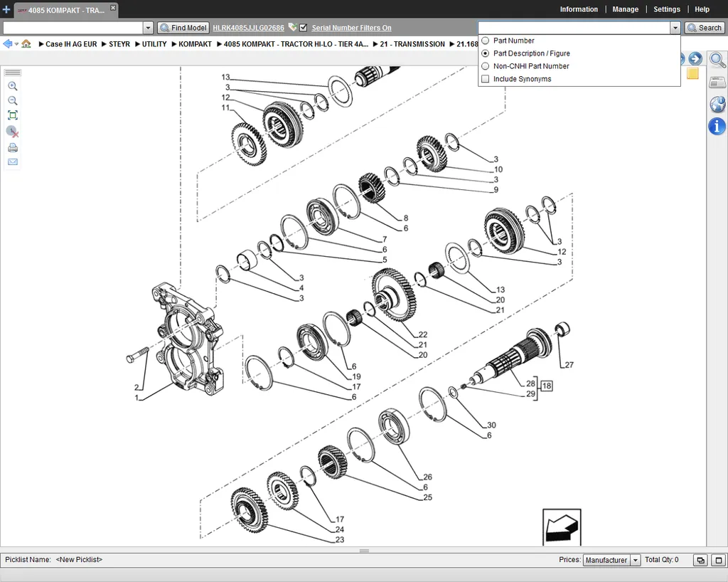Open a new tab with plus icon
The height and width of the screenshot is (582, 728).
pos(6,9)
